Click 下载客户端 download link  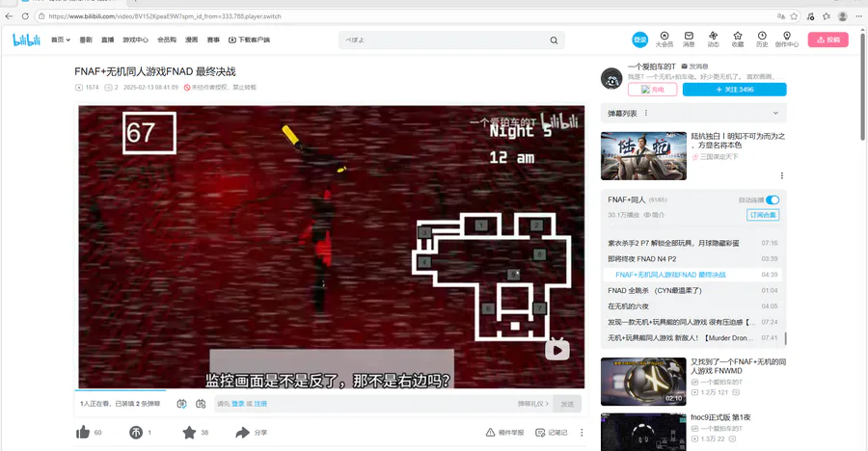(249, 40)
